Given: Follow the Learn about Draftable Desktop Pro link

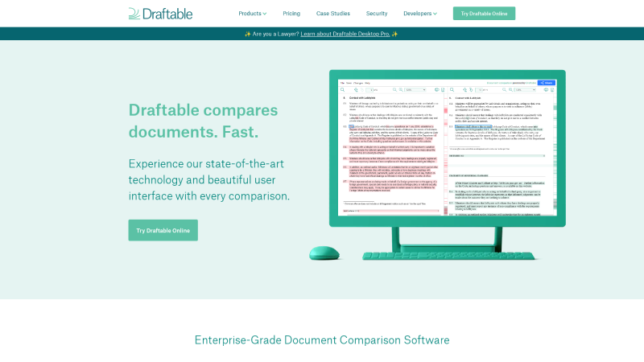Looking at the screenshot, I should click(345, 34).
